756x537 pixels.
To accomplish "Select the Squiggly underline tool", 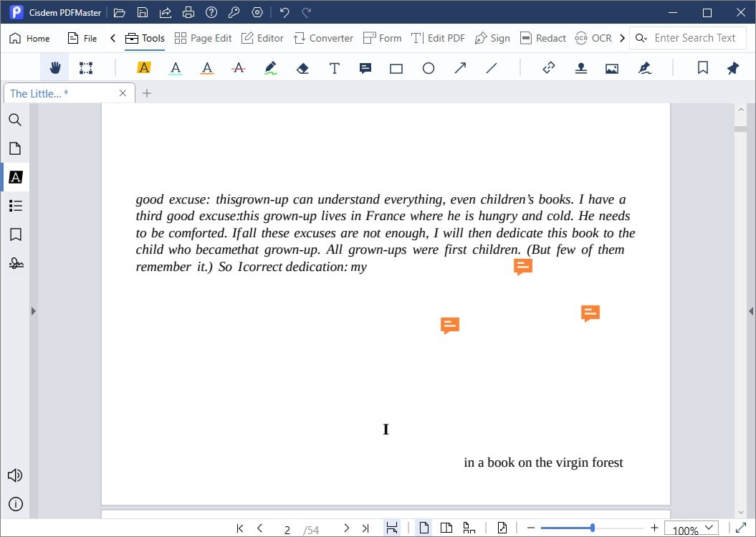I will [207, 68].
